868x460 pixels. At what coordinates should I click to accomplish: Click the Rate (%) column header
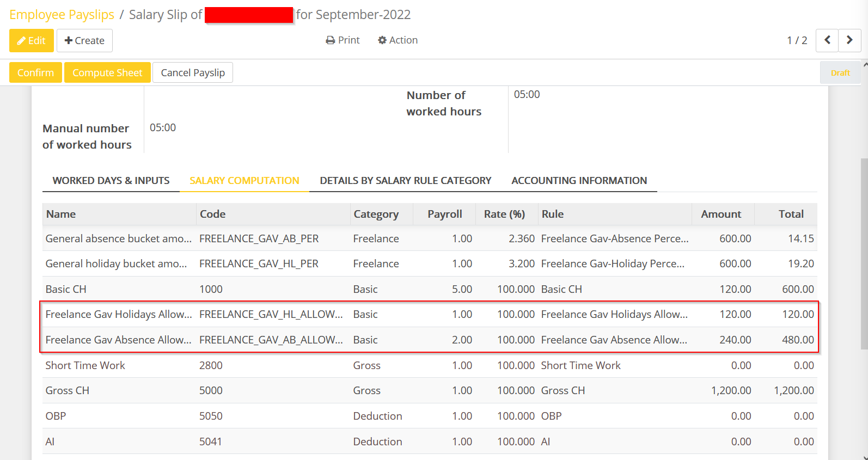click(506, 214)
